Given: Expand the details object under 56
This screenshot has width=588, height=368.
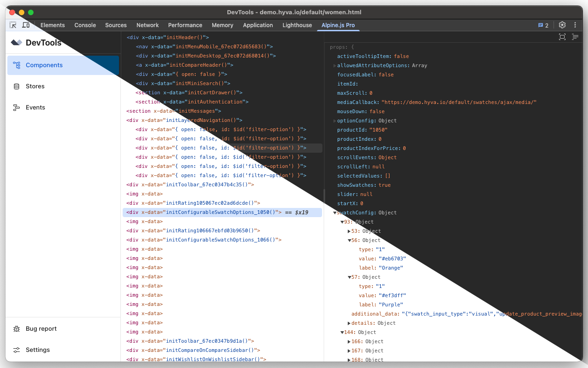Looking at the screenshot, I should coord(349,323).
